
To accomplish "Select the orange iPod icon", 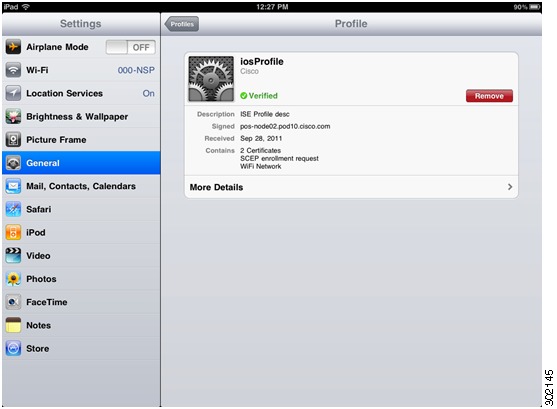I will tap(13, 232).
